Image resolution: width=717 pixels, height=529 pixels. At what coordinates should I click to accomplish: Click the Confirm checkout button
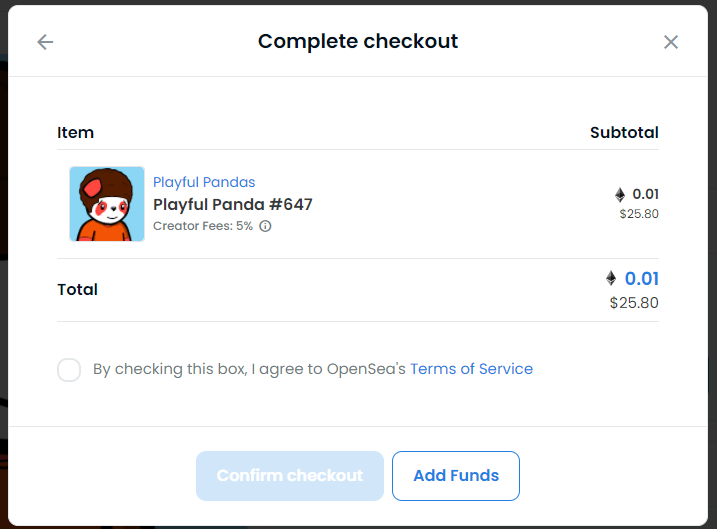coord(290,476)
